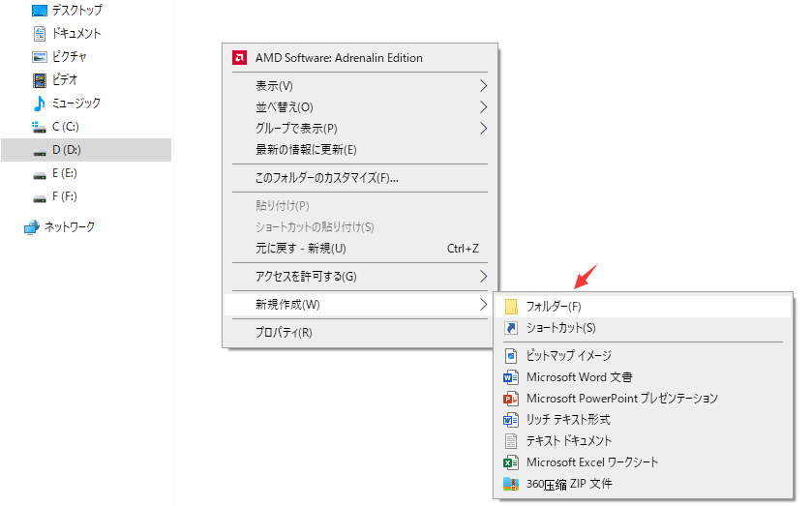This screenshot has width=812, height=506.
Task: Open the C (C:) drive in sidebar
Action: pos(65,127)
